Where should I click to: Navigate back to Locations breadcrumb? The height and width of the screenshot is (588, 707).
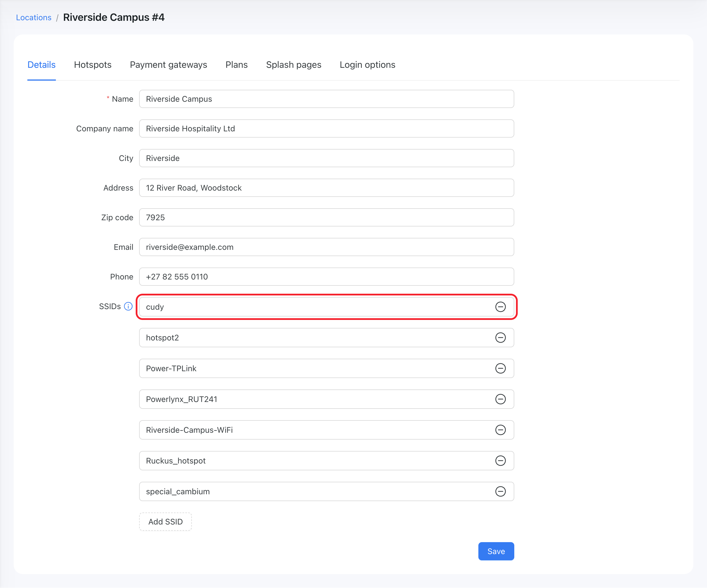pos(34,17)
